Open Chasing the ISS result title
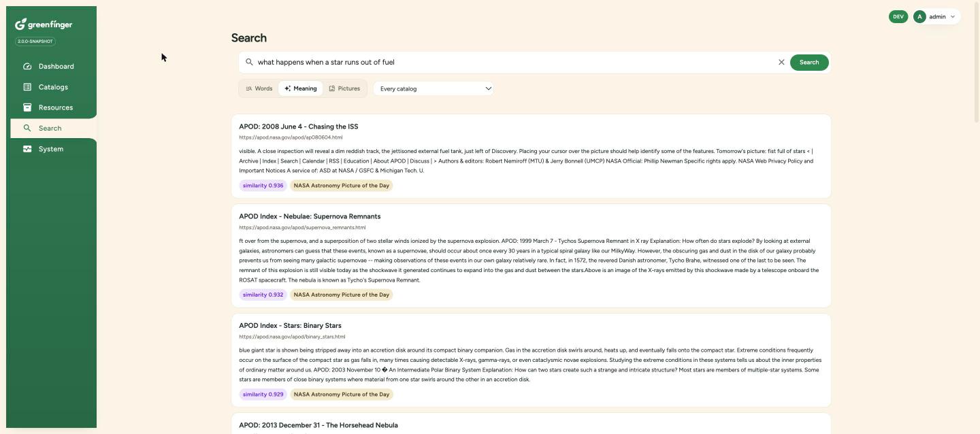Screen dimensions: 980x434 (298, 127)
